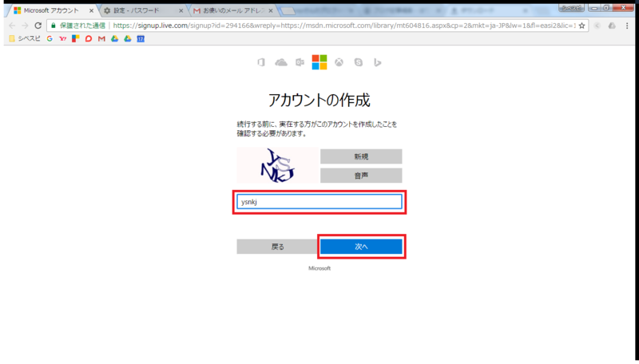The height and width of the screenshot is (364, 639).
Task: Click the Google Drive extension icon in toolbar
Action: [612, 26]
